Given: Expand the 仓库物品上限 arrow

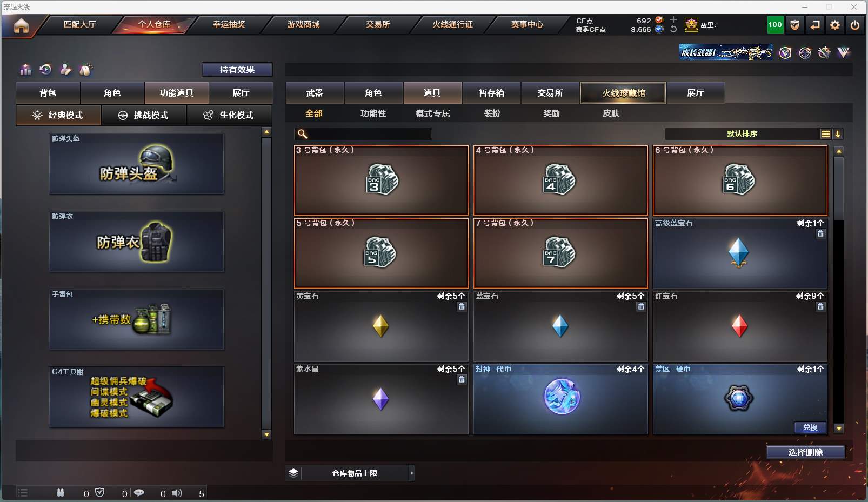Looking at the screenshot, I should 412,473.
